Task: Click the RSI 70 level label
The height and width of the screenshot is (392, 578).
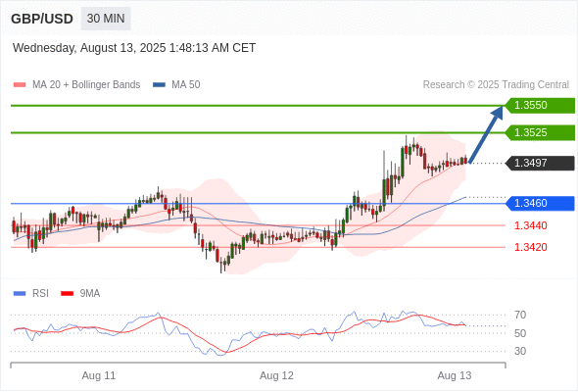Action: pos(520,315)
